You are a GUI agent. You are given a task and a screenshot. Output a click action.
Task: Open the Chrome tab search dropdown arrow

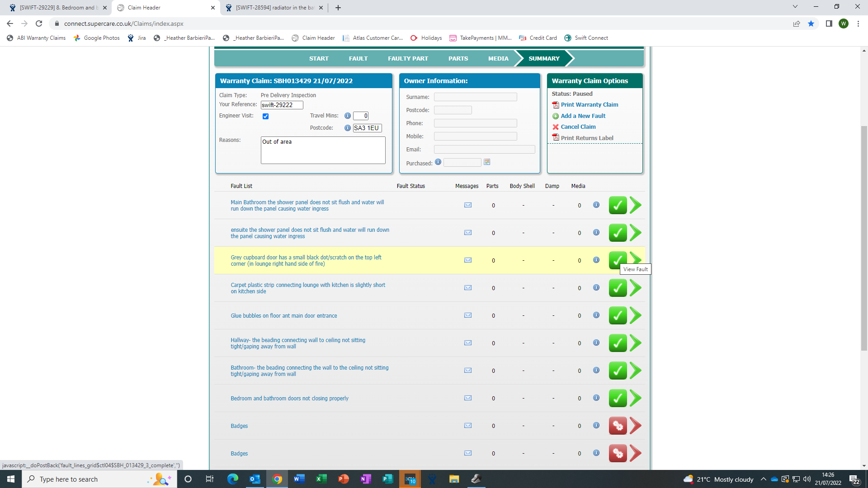795,7
